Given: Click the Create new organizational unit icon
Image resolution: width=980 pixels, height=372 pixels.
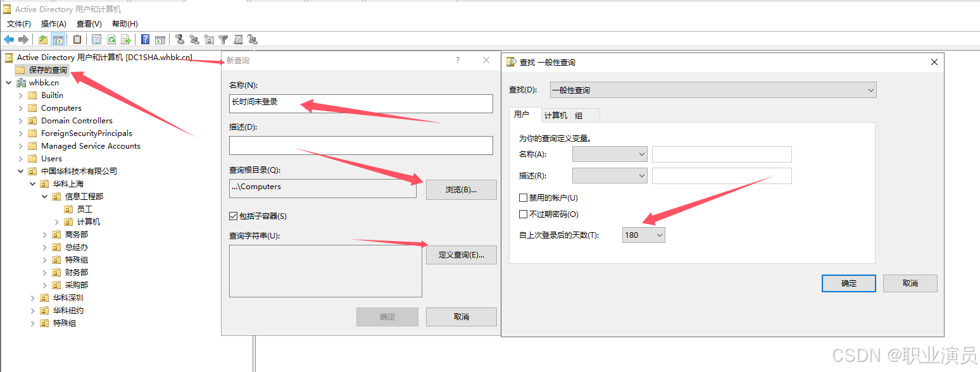Looking at the screenshot, I should (209, 39).
